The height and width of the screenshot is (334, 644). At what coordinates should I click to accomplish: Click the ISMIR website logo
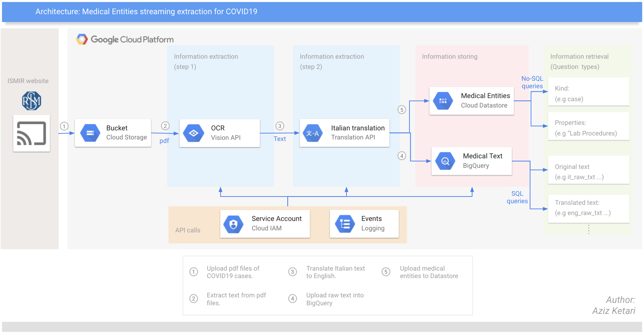point(32,101)
